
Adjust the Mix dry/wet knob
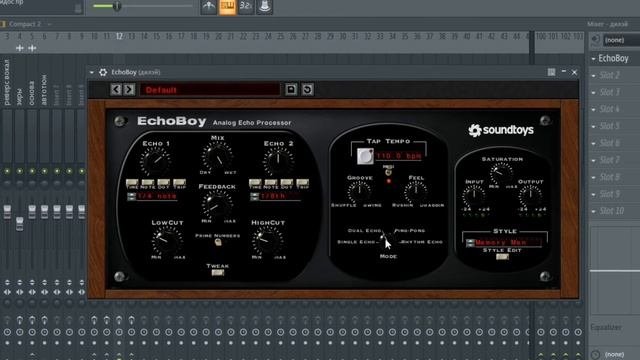(218, 156)
